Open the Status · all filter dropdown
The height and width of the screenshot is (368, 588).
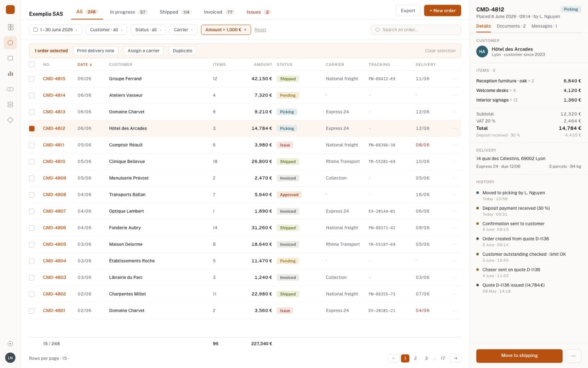pos(148,30)
